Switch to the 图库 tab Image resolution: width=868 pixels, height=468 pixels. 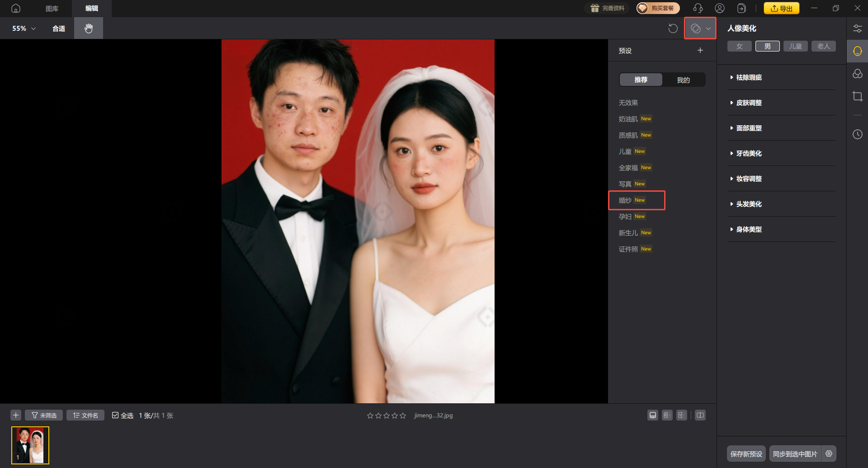[x=52, y=8]
